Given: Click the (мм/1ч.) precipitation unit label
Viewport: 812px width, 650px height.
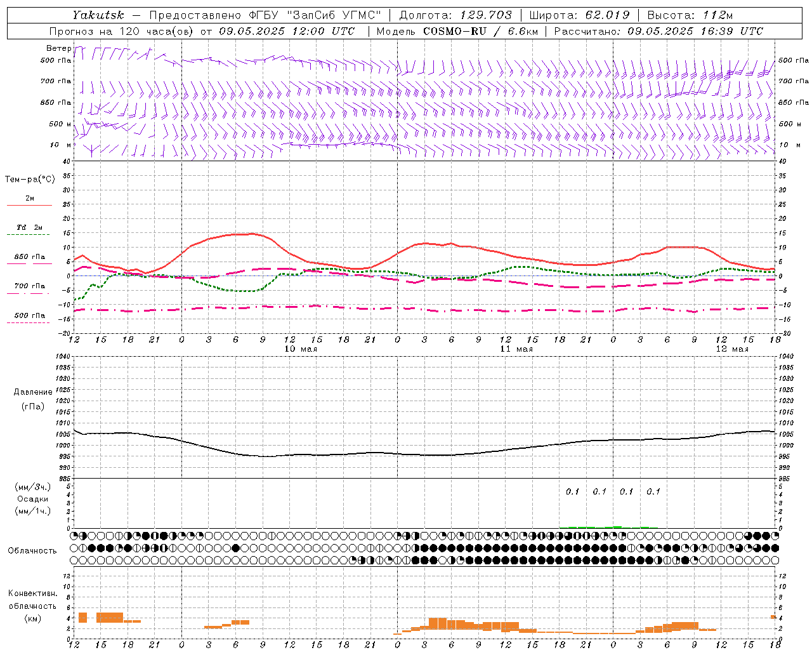Looking at the screenshot, I should tap(33, 511).
